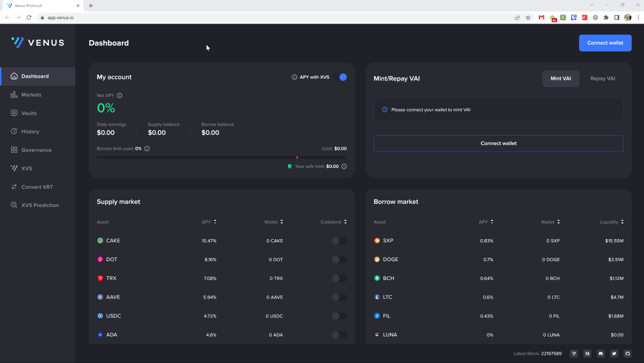Click the TRX coin icon
Viewport: 644px width, 363px height.
pyautogui.click(x=100, y=278)
